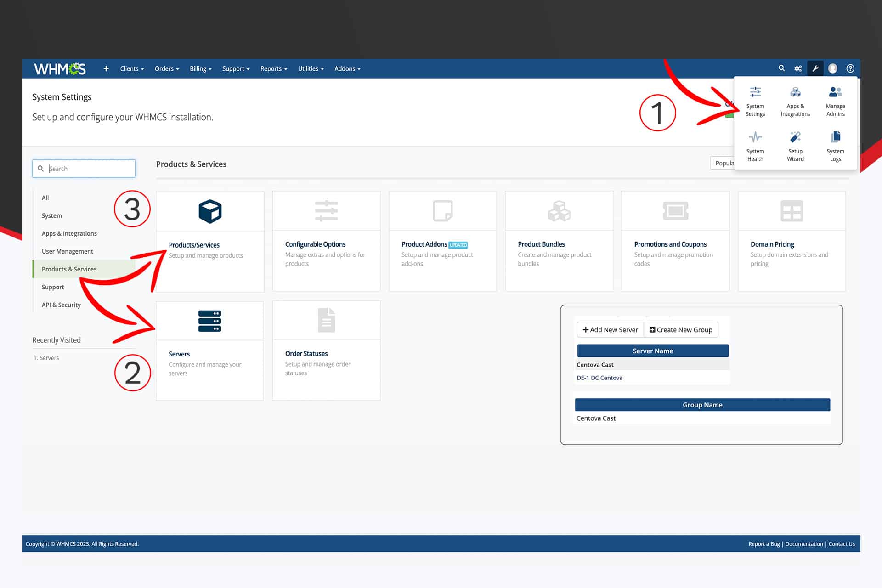882x588 pixels.
Task: Expand the Billing dropdown menu
Action: pyautogui.click(x=201, y=68)
